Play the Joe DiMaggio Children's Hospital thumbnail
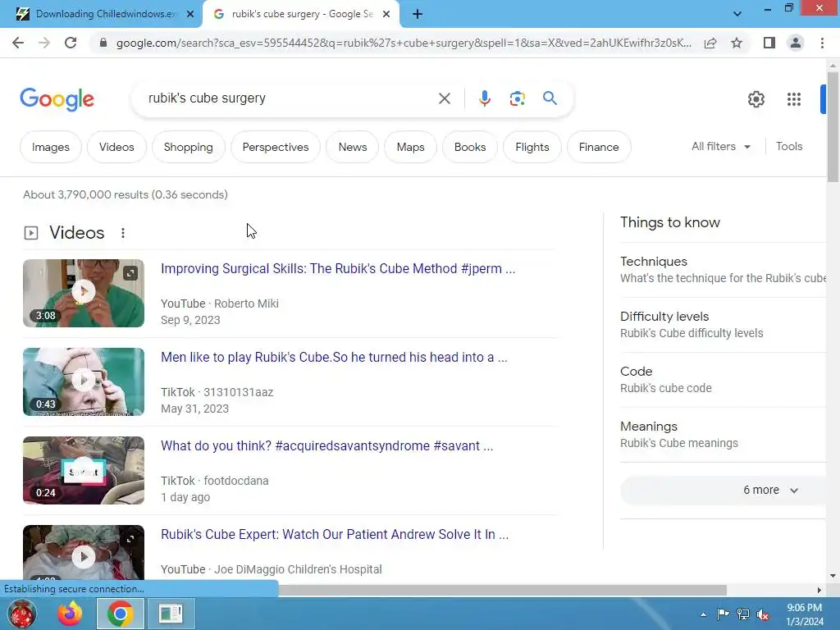Image resolution: width=840 pixels, height=630 pixels. pos(84,552)
